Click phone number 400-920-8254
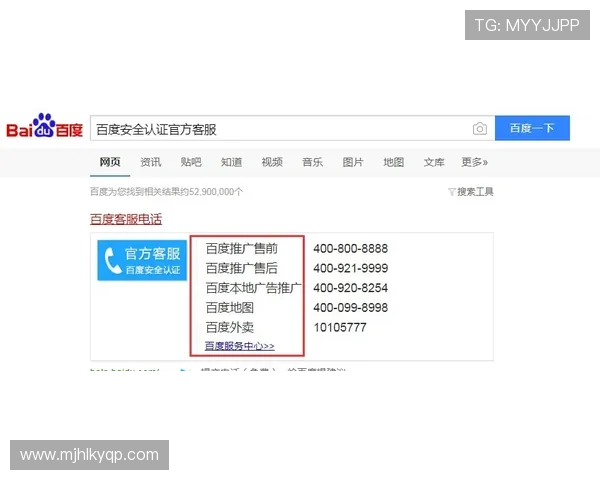The height and width of the screenshot is (480, 600). 351,288
